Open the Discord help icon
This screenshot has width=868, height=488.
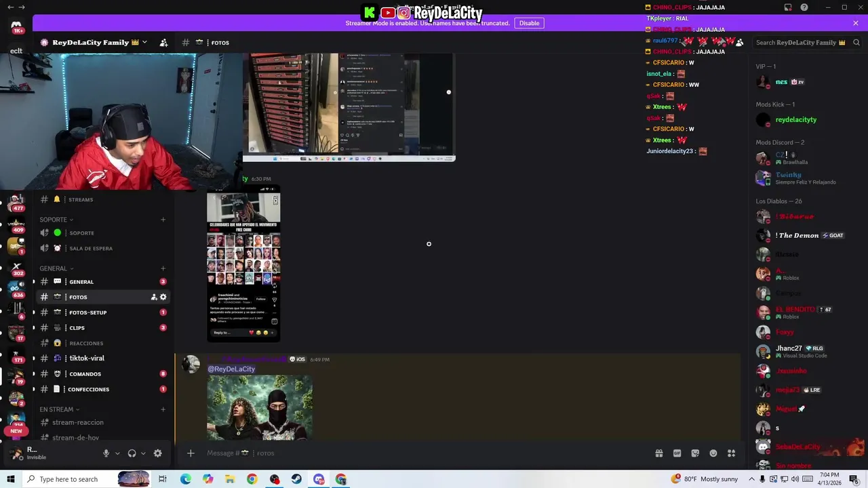click(x=804, y=7)
